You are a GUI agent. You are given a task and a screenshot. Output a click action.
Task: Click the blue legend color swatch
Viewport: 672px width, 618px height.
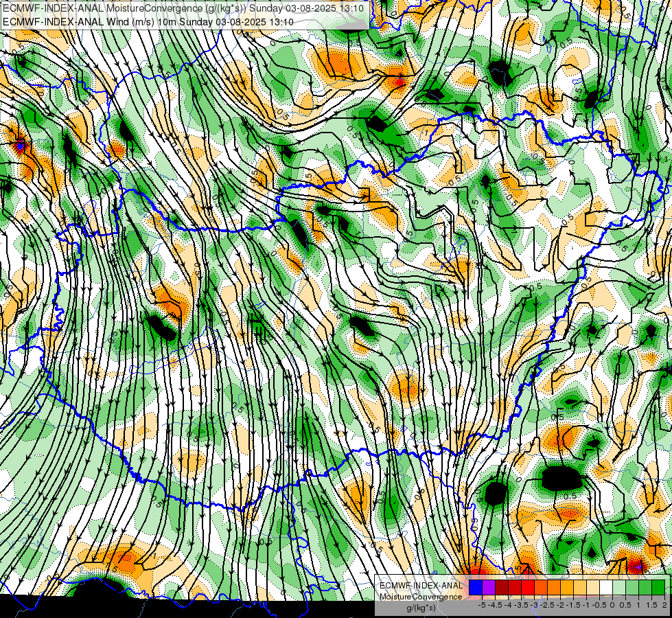point(476,588)
